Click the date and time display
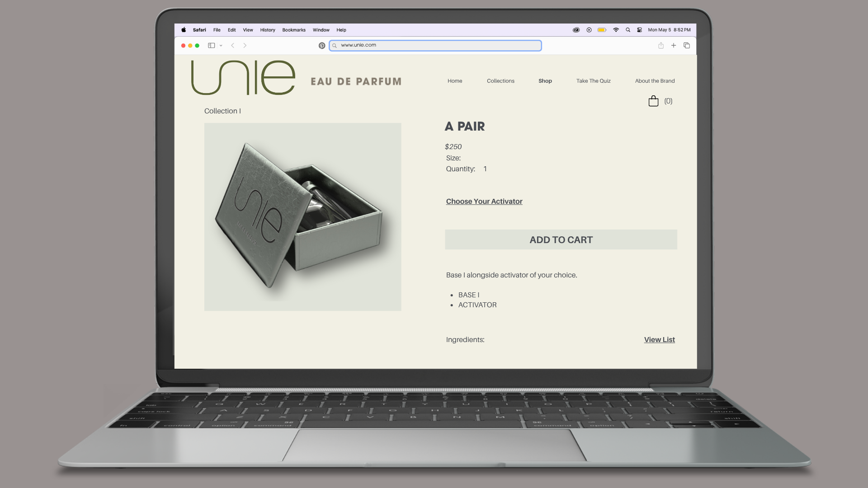This screenshot has height=488, width=868. coord(669,30)
